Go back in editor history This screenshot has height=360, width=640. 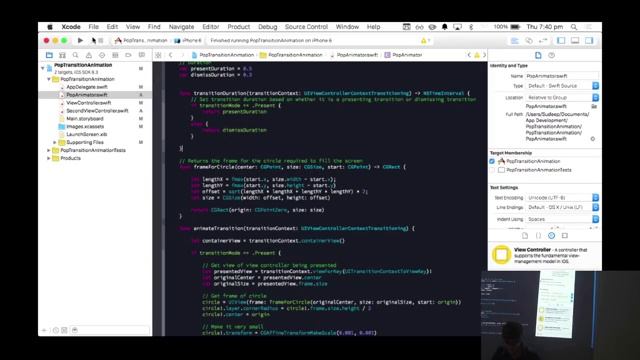tap(171, 55)
